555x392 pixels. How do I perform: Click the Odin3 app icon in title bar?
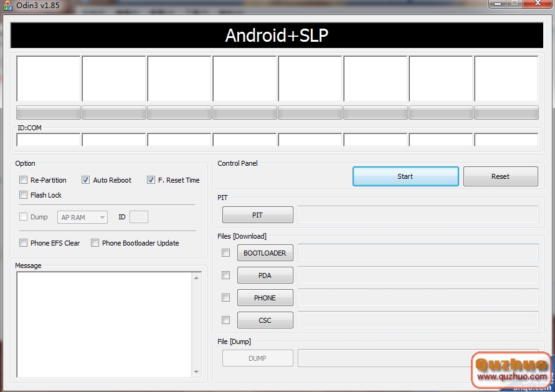(x=7, y=5)
